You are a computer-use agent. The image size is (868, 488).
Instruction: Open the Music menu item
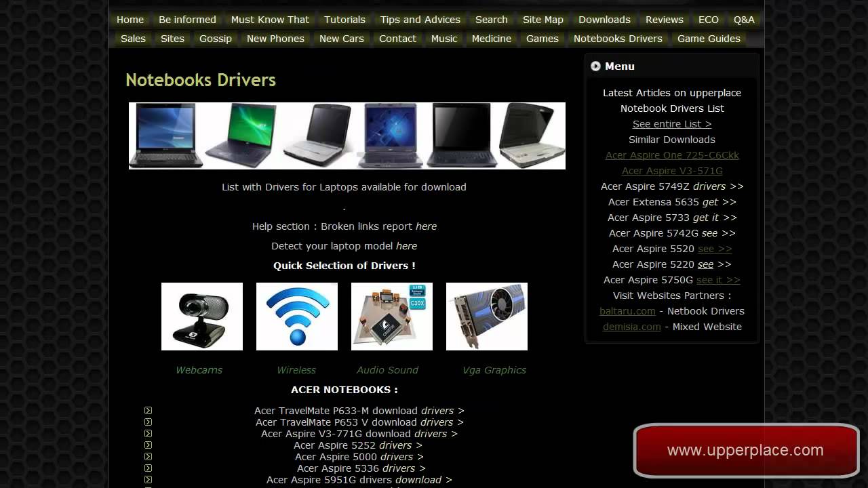[x=444, y=39]
